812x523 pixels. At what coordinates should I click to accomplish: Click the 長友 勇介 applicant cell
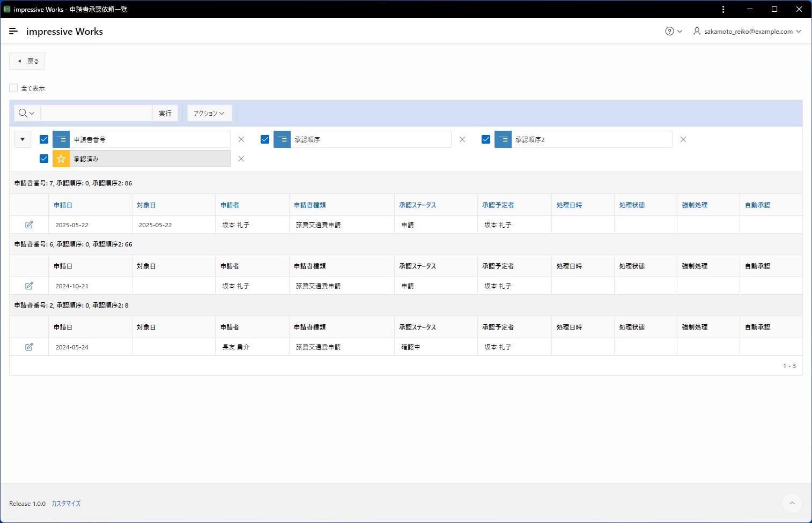[252, 347]
